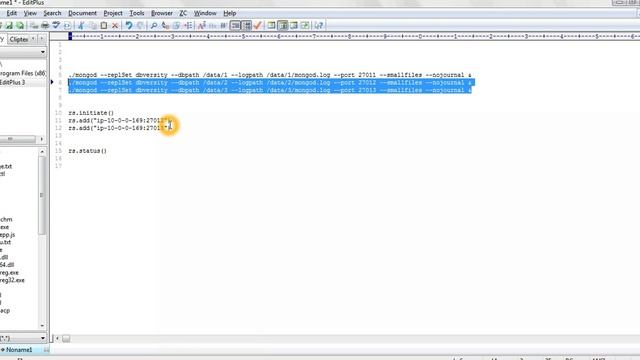The image size is (640, 360).
Task: Click the Redo toolbar icon
Action: click(140, 25)
